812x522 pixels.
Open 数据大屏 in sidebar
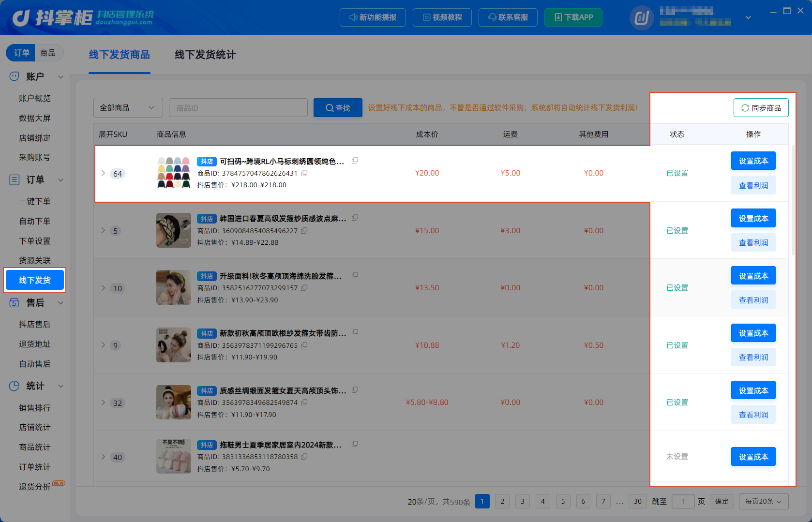click(x=35, y=118)
